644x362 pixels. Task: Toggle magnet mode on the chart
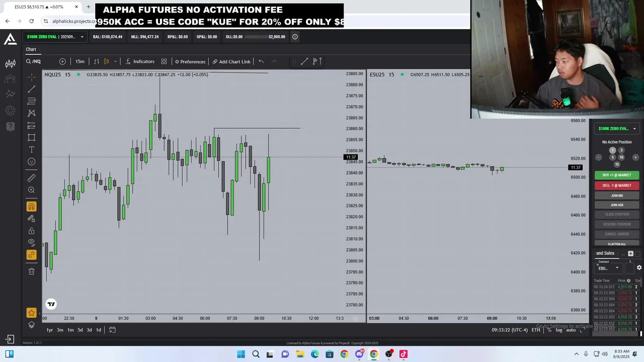(x=31, y=206)
